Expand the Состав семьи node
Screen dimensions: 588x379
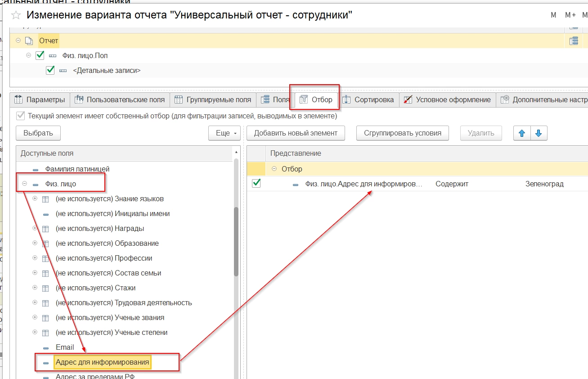tap(35, 273)
